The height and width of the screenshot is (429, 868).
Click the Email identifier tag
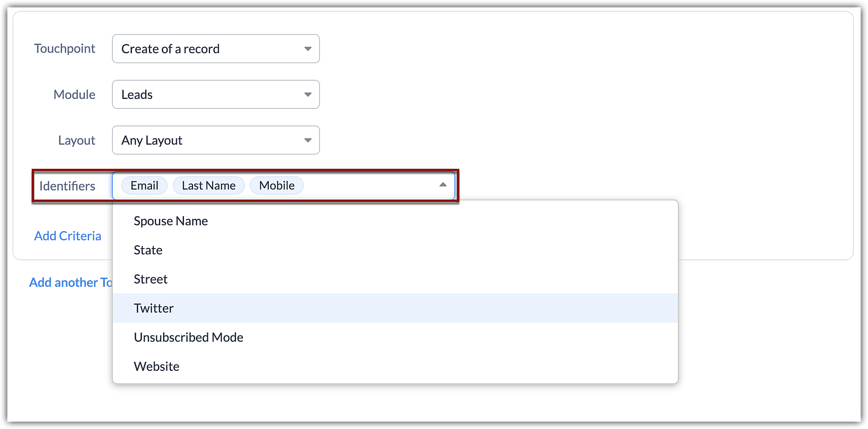[x=145, y=186]
